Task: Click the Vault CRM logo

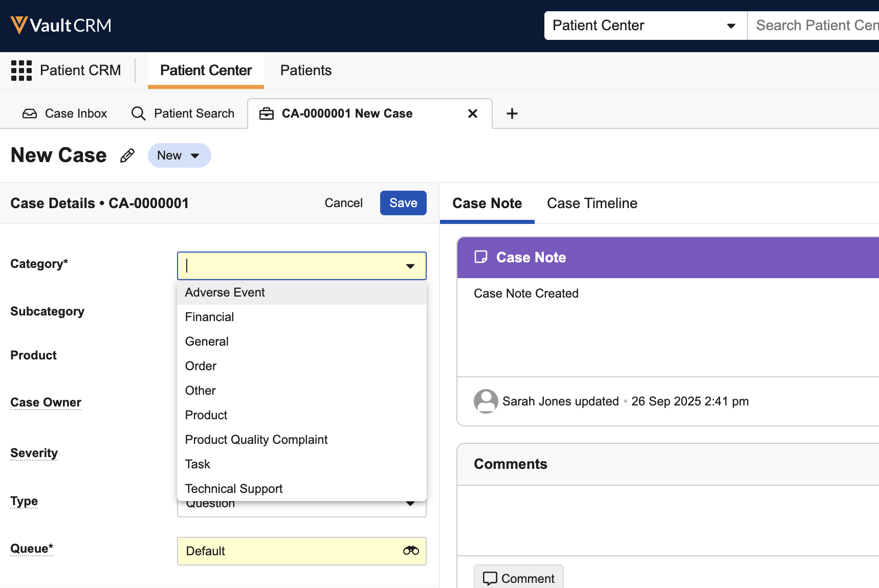Action: (61, 25)
